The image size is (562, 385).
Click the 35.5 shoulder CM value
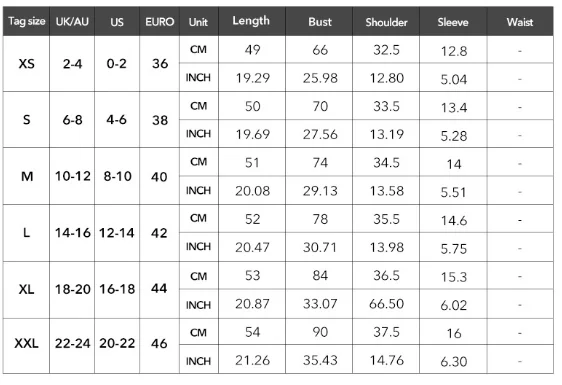[x=386, y=219]
